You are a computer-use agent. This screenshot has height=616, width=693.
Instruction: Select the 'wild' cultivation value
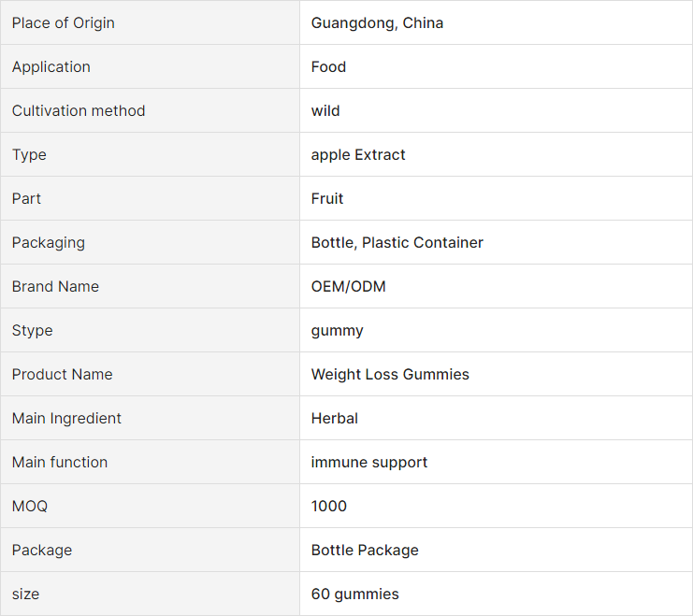(x=325, y=110)
